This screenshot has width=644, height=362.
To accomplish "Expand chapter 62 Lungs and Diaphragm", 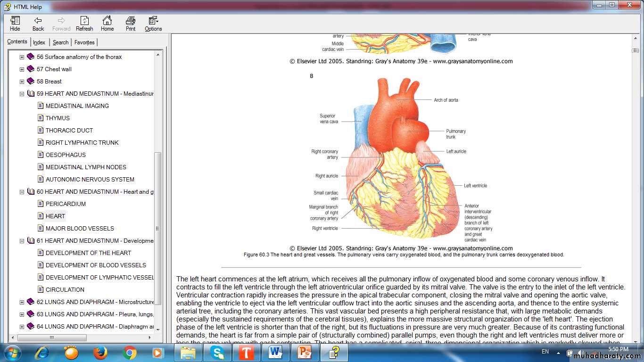I will tap(22, 302).
